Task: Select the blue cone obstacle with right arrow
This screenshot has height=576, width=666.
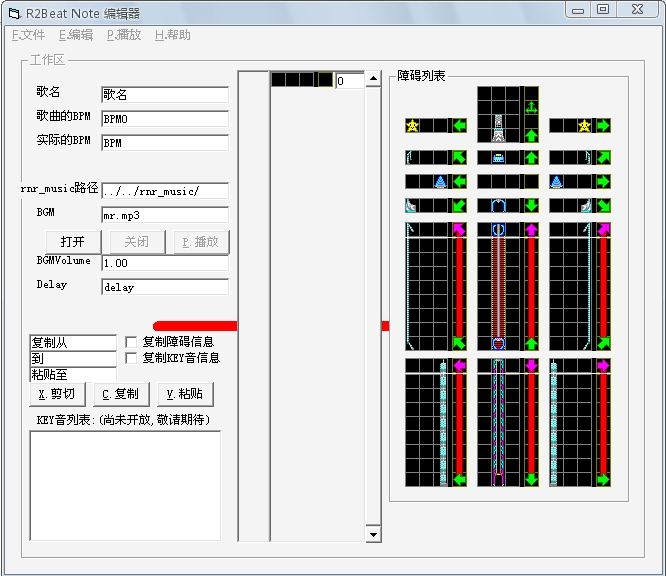Action: point(580,182)
